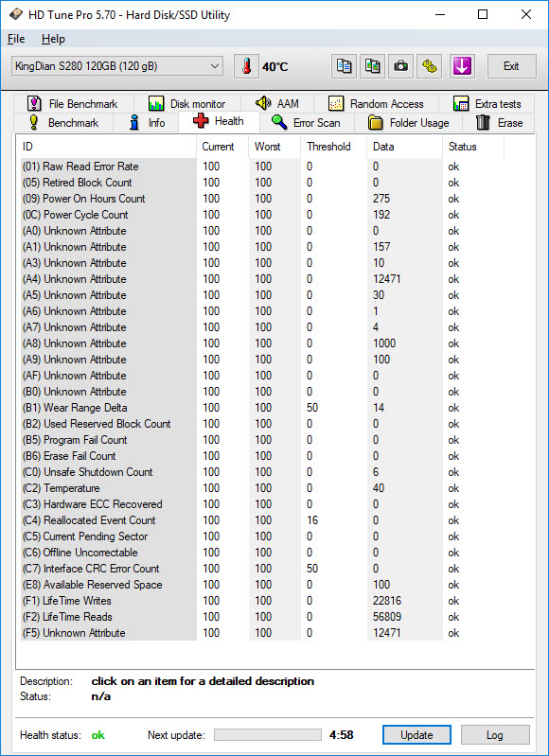Click the purple download arrow icon
Screen dimensions: 549x756
point(462,66)
